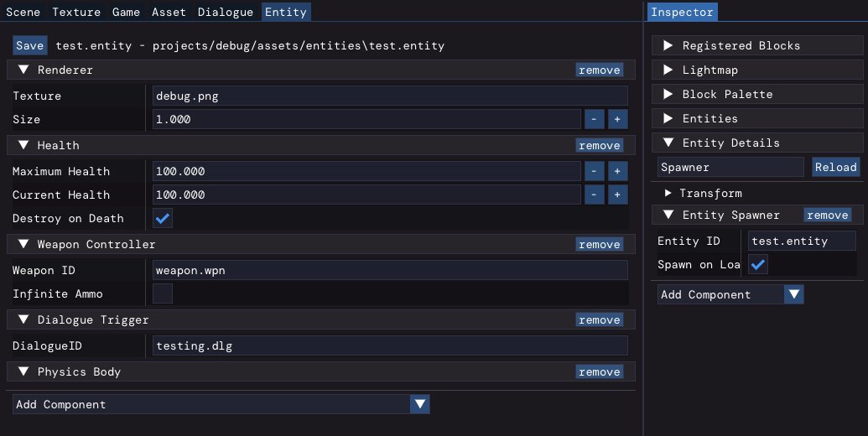
Task: Increase Current Health with plus button
Action: click(618, 195)
